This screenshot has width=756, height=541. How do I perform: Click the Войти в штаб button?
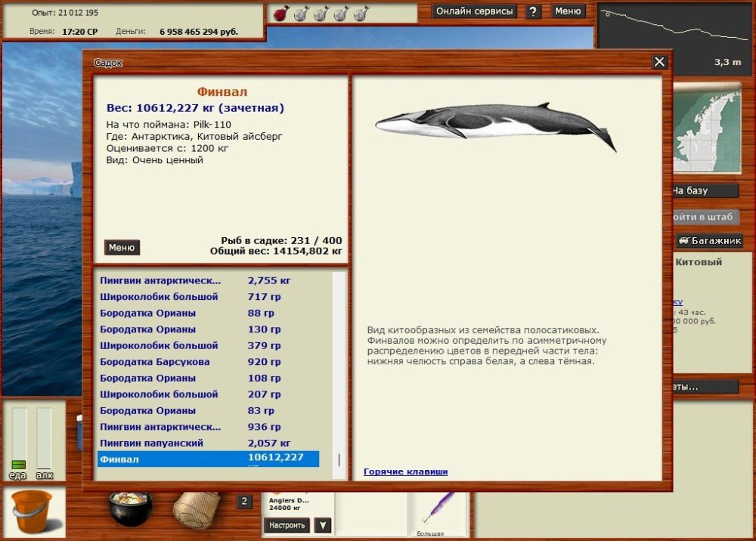[x=705, y=217]
